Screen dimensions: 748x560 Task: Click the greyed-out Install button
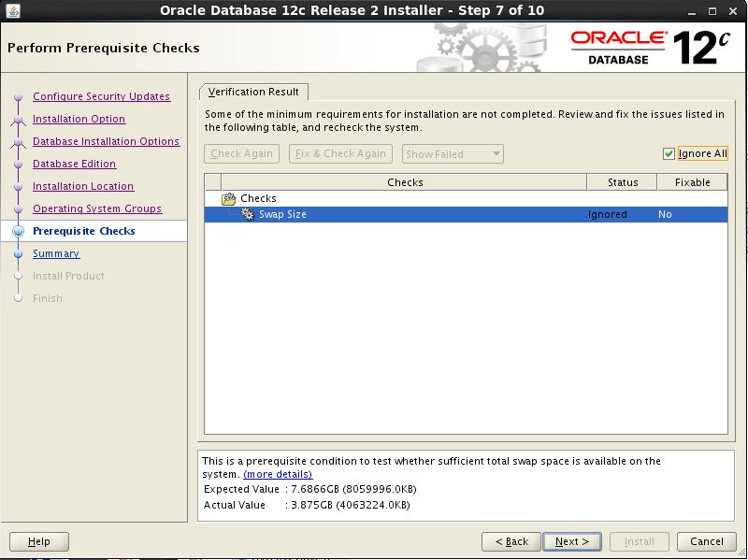tap(640, 541)
